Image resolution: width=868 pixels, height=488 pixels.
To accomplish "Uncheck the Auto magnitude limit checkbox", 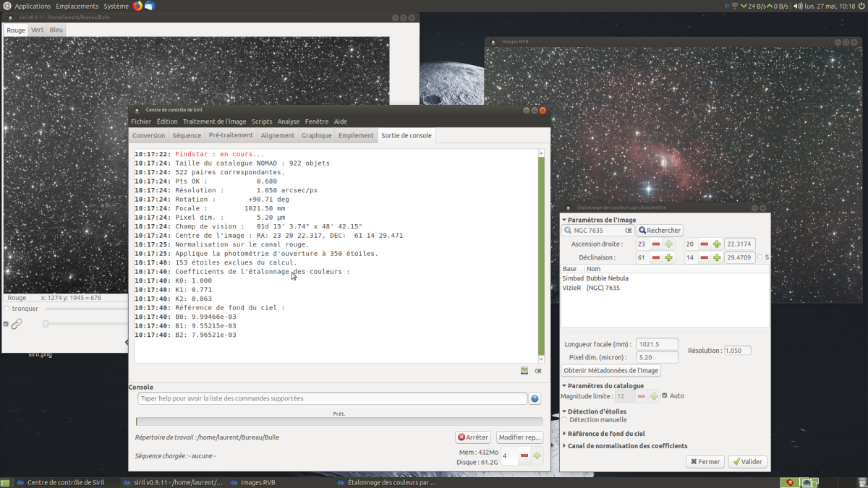I will tap(665, 395).
